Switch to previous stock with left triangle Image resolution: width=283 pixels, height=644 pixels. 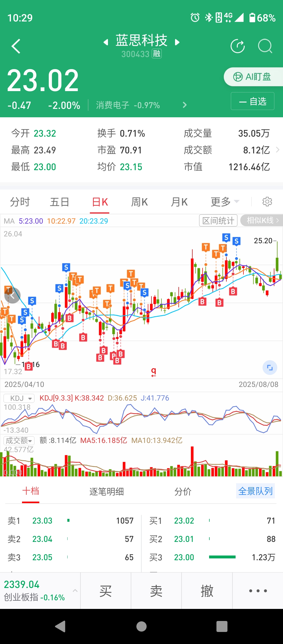[x=106, y=42]
